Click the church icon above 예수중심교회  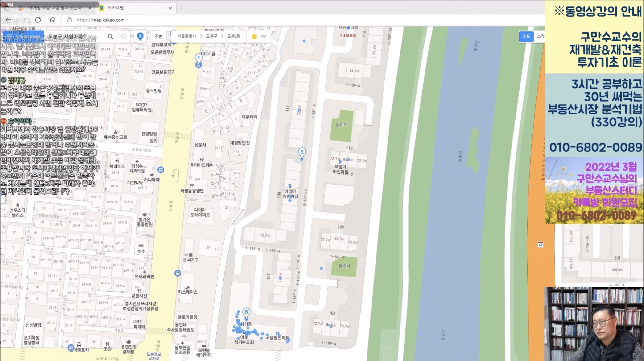point(116,132)
